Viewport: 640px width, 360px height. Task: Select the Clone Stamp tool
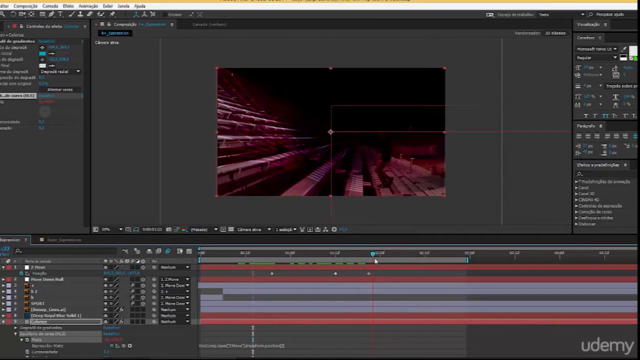80,14
